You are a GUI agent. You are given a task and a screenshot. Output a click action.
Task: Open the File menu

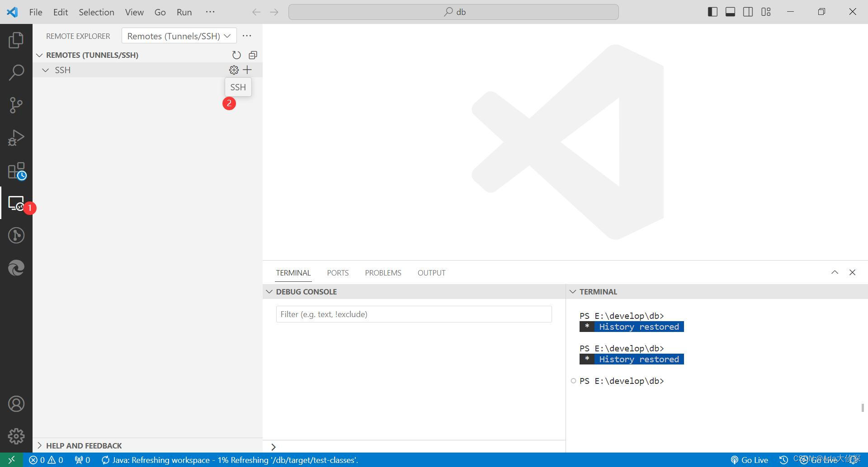36,12
